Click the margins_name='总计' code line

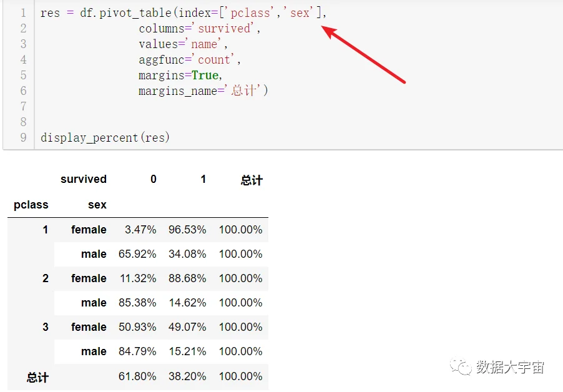(203, 91)
